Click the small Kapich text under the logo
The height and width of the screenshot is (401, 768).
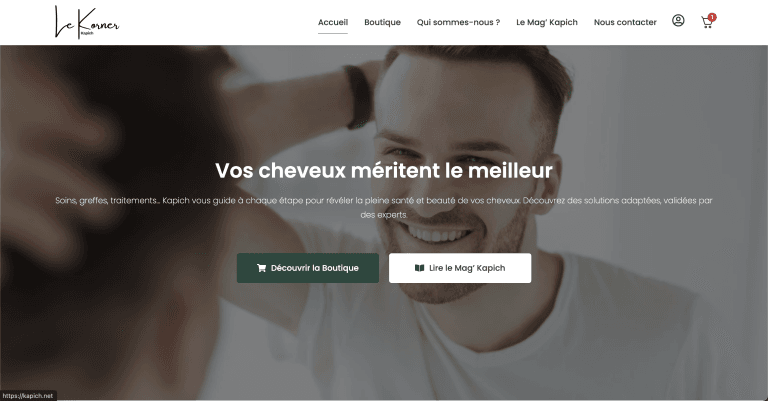[87, 33]
